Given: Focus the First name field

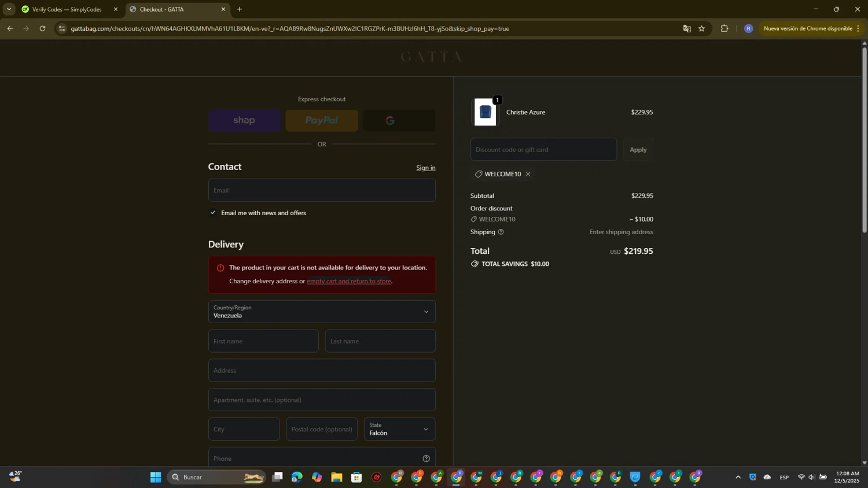Looking at the screenshot, I should pyautogui.click(x=263, y=341).
